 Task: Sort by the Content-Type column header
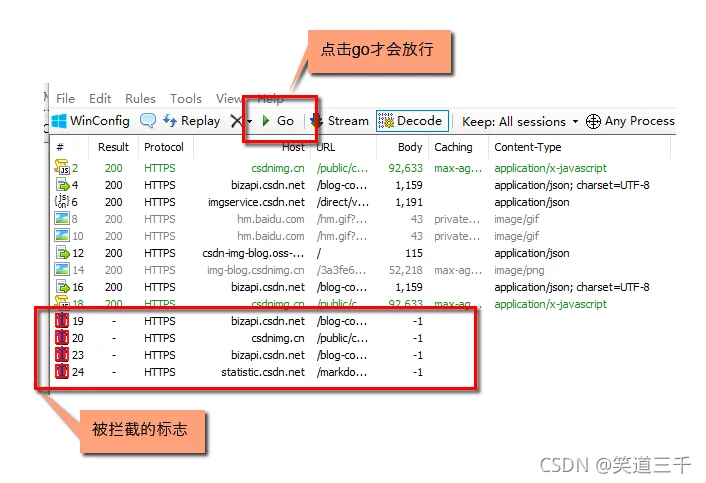coord(528,147)
